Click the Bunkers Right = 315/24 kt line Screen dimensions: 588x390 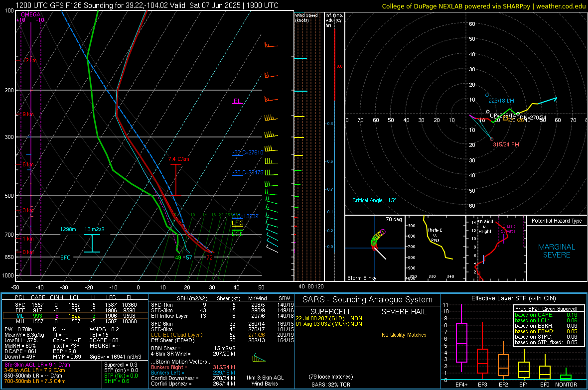193,367
